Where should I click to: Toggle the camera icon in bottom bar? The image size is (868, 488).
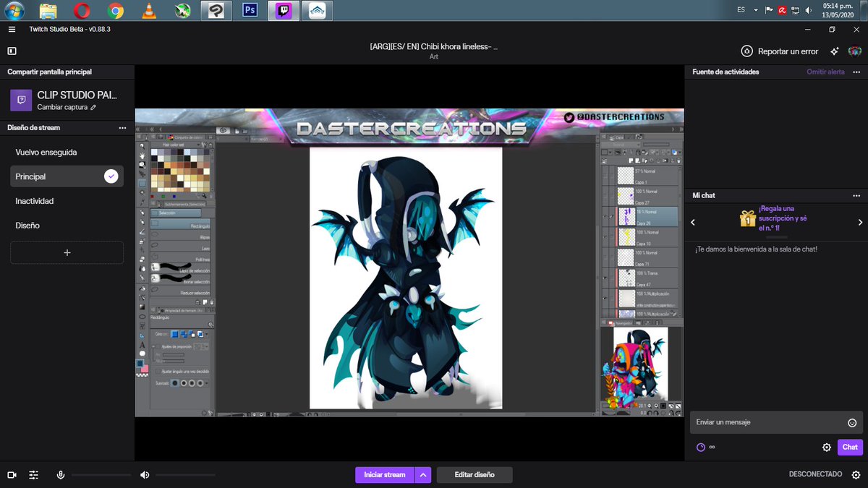click(12, 475)
